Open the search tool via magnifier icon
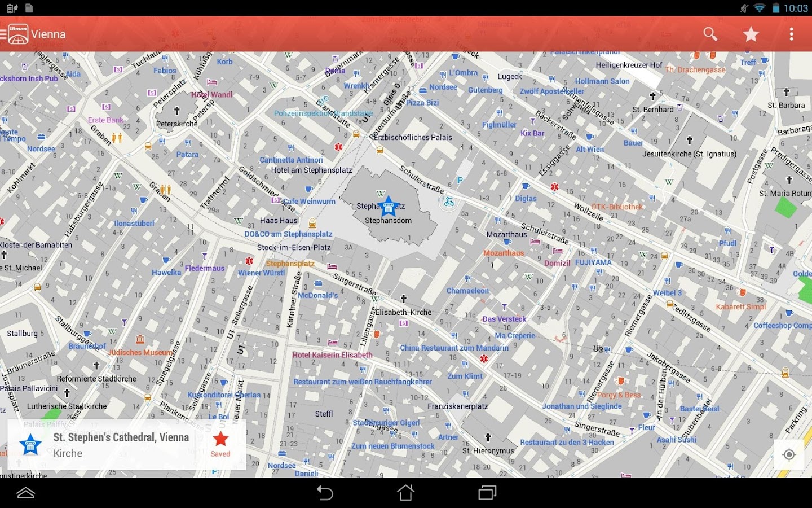 pos(709,34)
